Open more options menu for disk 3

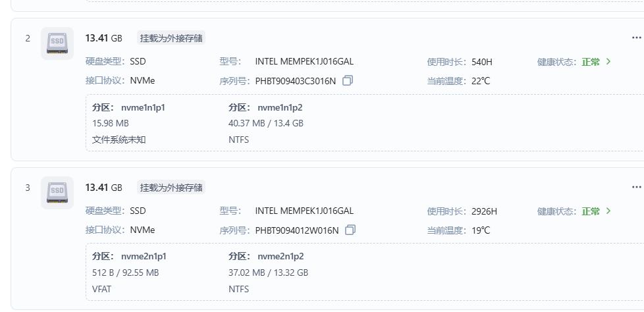[635, 188]
